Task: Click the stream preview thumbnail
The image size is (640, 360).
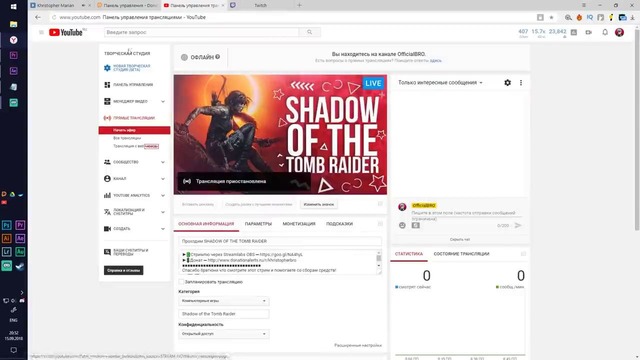Action: (280, 134)
